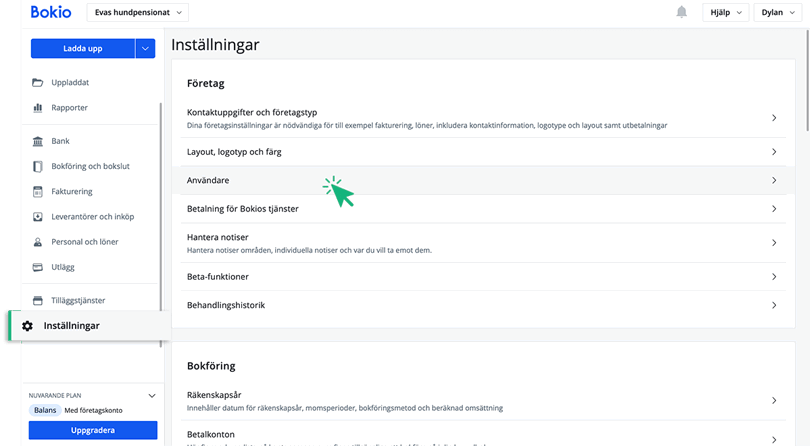The height and width of the screenshot is (446, 810).
Task: Open Betalning för Bokios tjänster
Action: point(483,209)
